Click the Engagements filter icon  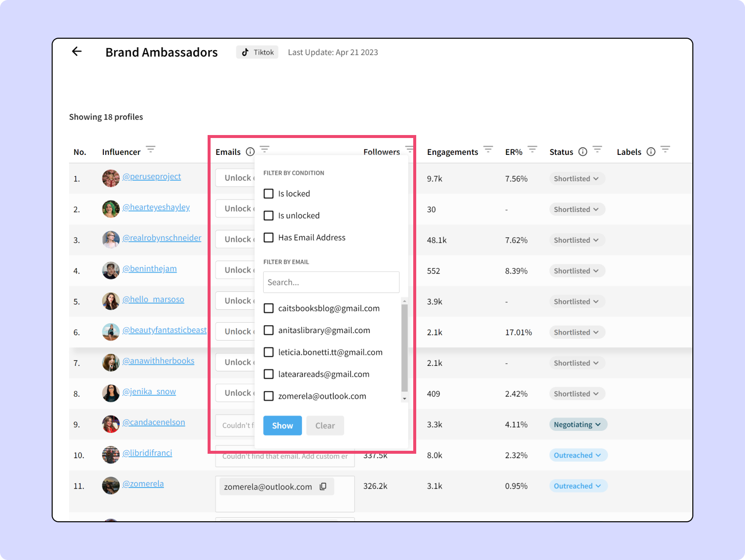488,149
